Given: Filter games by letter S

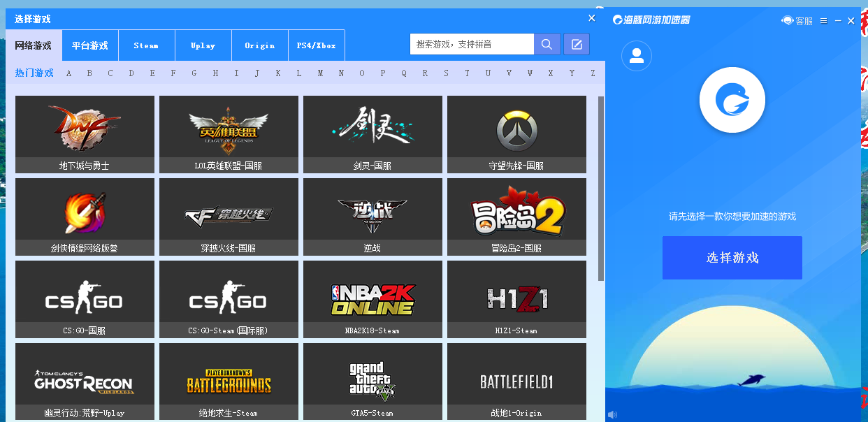Looking at the screenshot, I should tap(446, 73).
